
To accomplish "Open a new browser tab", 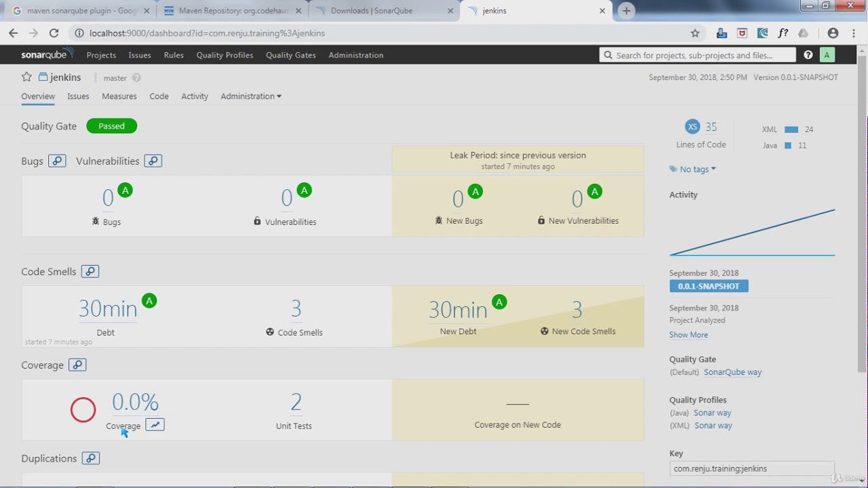I will 626,11.
